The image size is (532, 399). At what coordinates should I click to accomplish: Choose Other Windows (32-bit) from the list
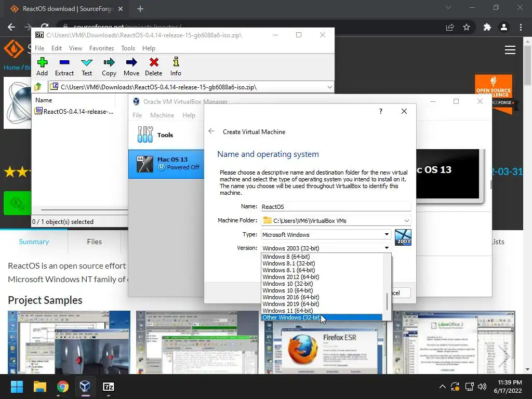(322, 317)
